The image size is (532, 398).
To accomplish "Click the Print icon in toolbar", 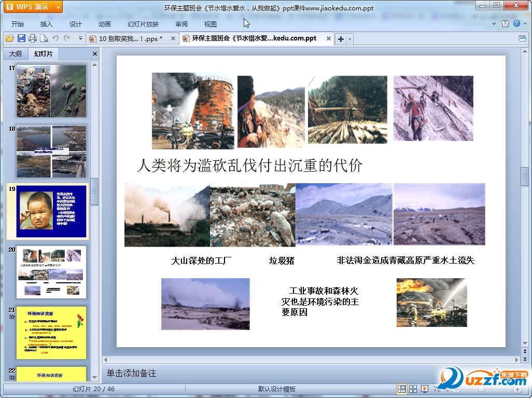I will coord(33,38).
